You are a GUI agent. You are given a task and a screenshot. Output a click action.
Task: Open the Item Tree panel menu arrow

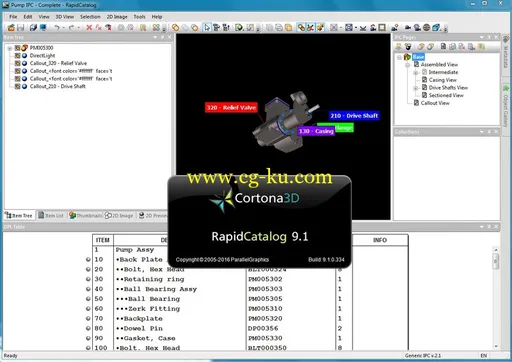pyautogui.click(x=155, y=37)
